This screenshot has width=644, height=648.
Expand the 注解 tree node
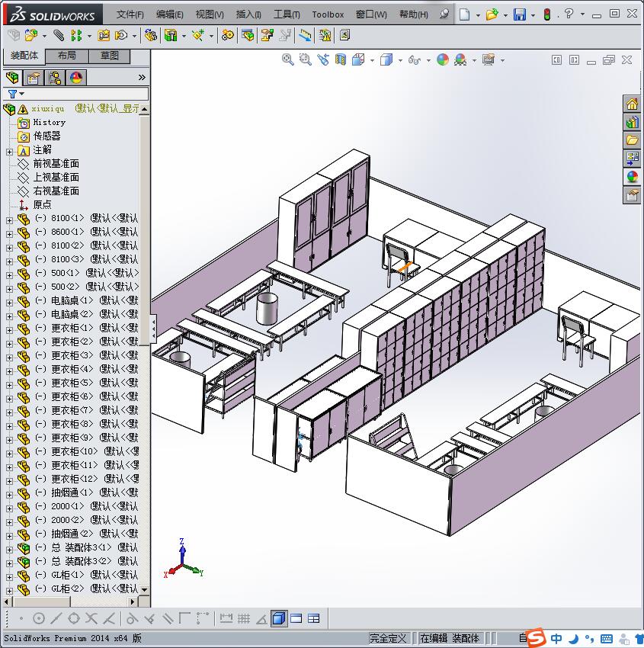[x=9, y=152]
